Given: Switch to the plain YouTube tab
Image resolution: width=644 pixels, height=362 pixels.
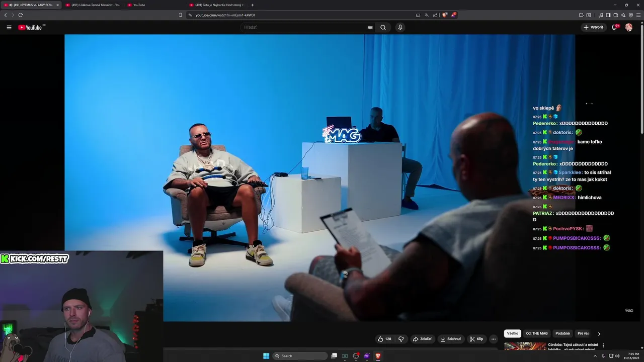Looking at the screenshot, I should coord(155,5).
